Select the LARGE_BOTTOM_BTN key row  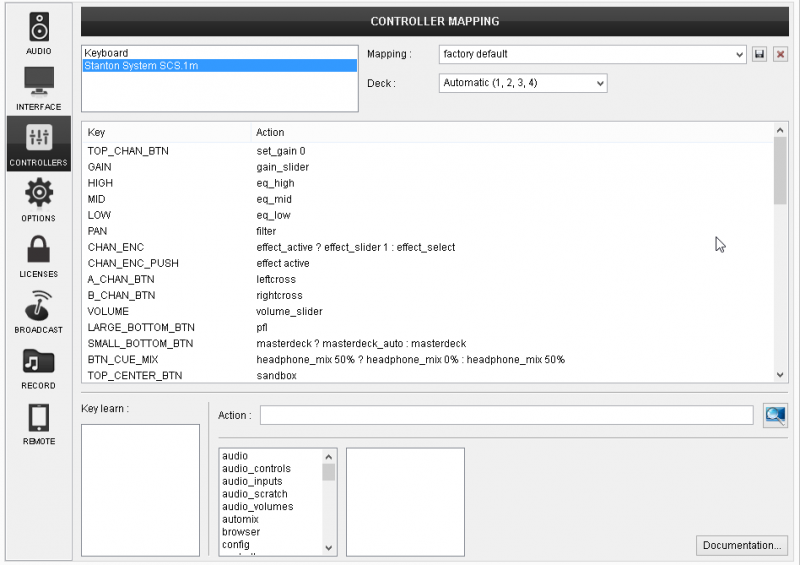428,328
